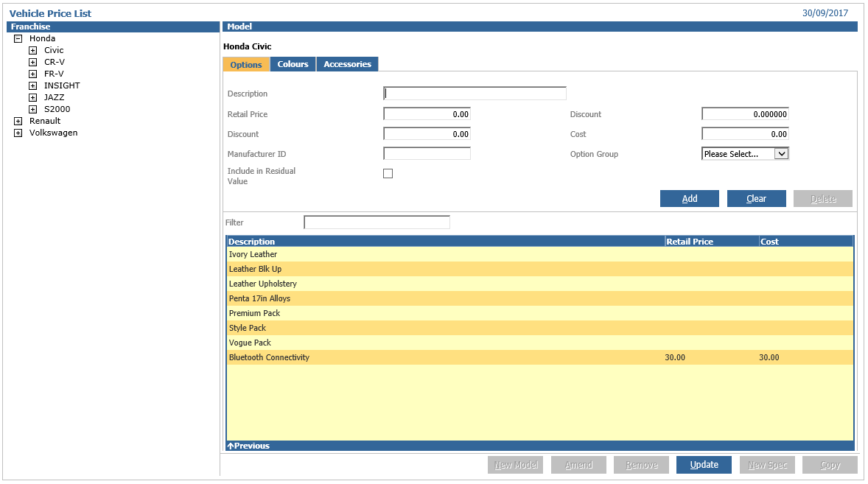
Task: Focus the Manufacturer ID input field
Action: click(427, 154)
